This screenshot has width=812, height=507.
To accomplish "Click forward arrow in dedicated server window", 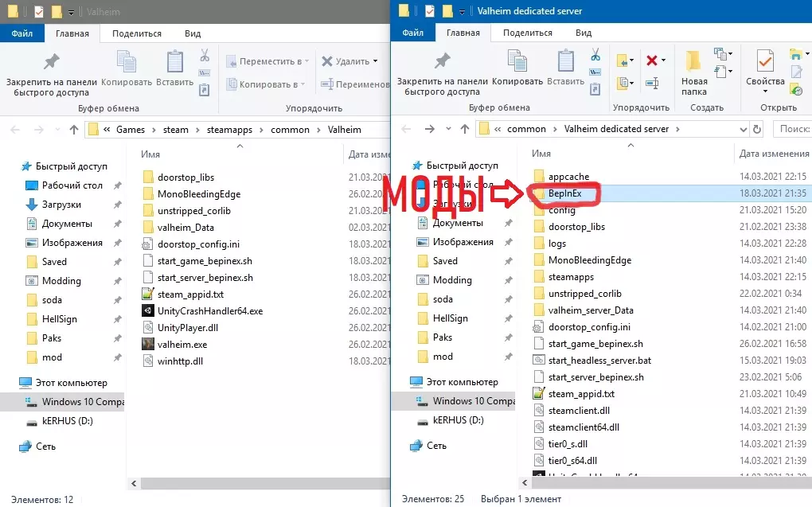I will point(429,129).
